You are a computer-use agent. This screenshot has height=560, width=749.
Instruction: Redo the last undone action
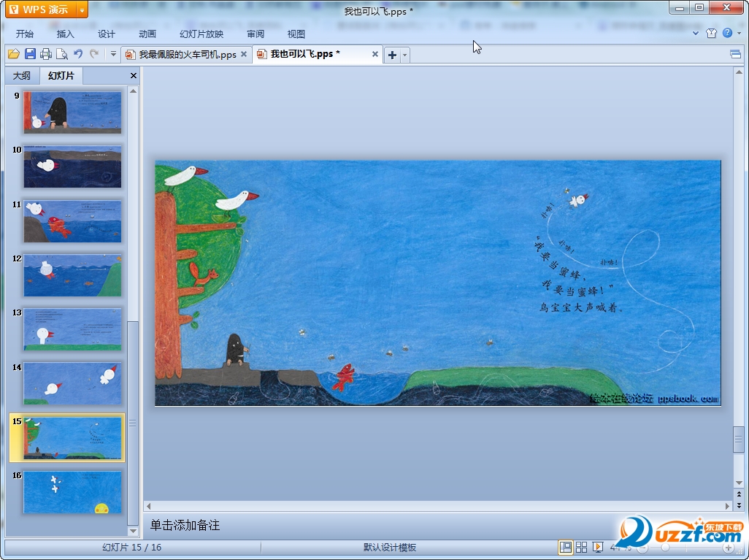94,54
